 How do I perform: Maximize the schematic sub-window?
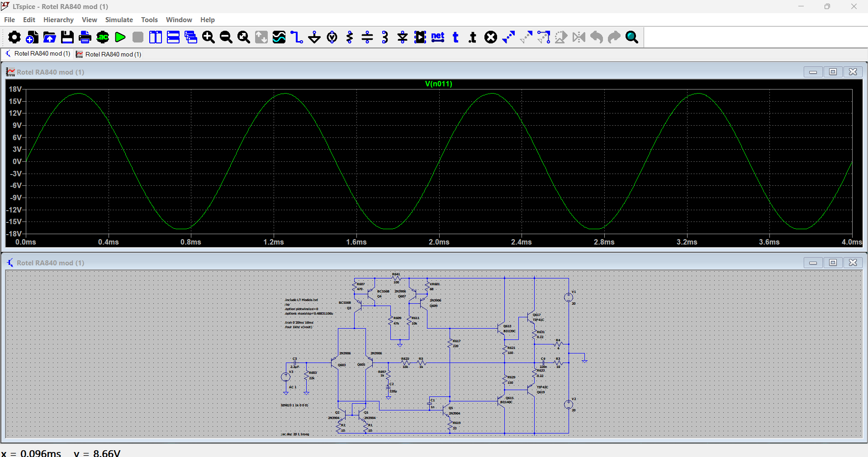pyautogui.click(x=833, y=263)
